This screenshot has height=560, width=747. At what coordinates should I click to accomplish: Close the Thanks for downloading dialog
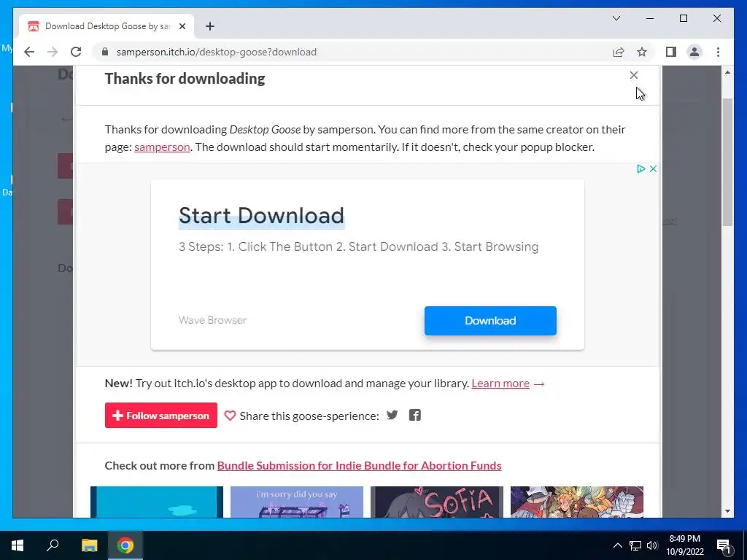coord(634,75)
